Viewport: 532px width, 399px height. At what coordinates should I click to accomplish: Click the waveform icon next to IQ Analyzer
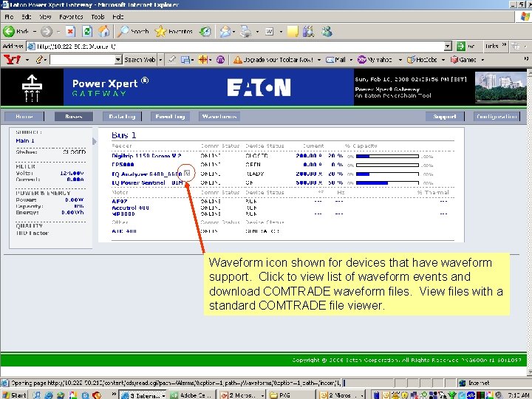[x=187, y=173]
